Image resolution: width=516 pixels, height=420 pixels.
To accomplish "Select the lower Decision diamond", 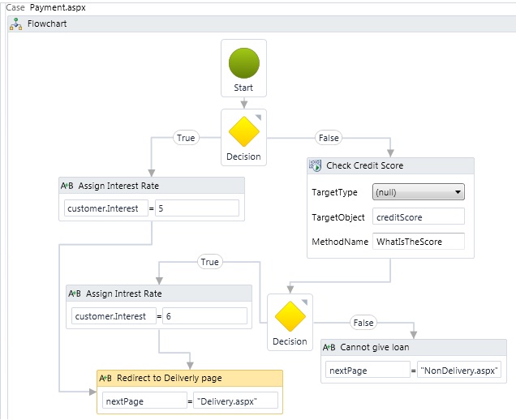I will click(x=290, y=315).
